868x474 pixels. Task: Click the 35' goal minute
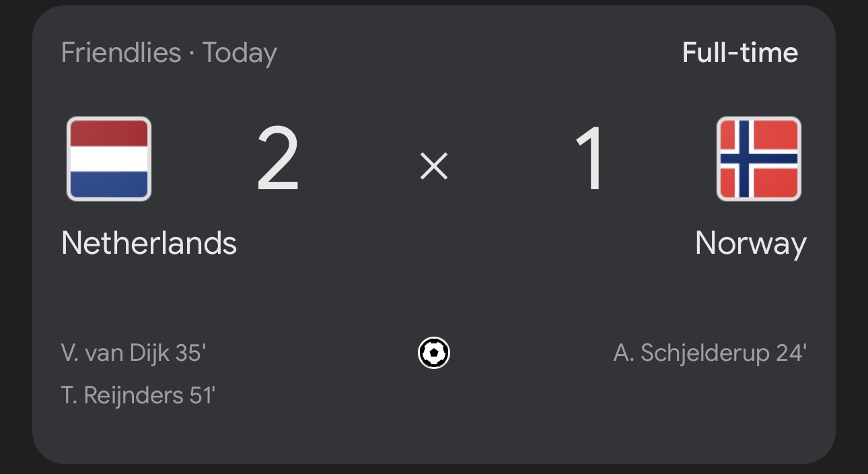190,353
